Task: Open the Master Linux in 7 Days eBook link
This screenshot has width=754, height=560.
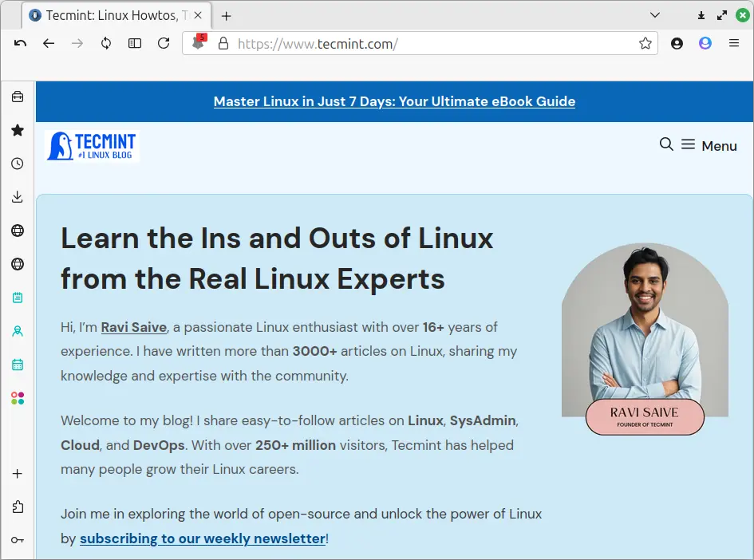Action: pos(394,101)
